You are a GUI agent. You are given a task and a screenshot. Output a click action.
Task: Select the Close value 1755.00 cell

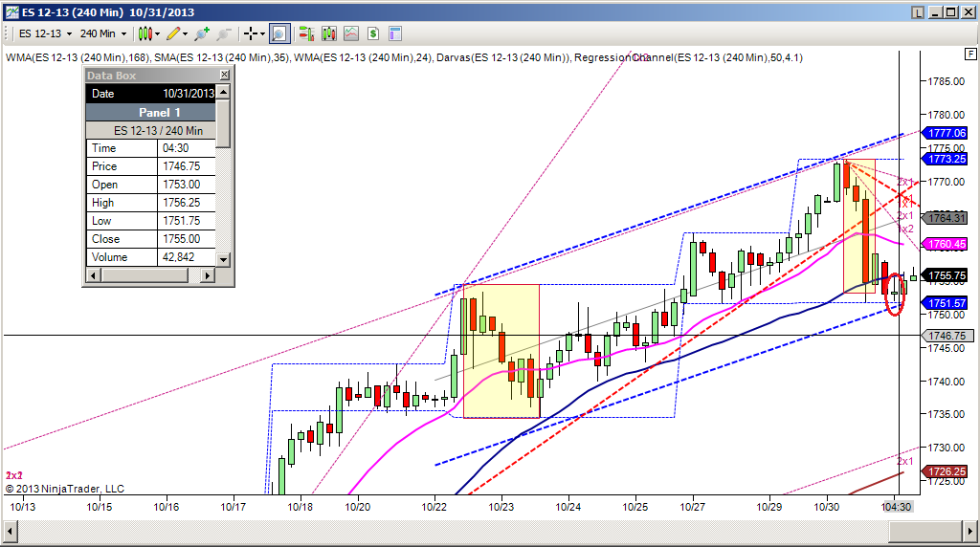click(x=187, y=238)
